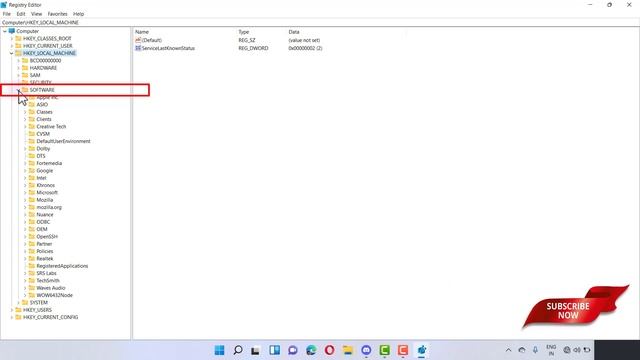The width and height of the screenshot is (640, 360).
Task: Open the View menu
Action: point(36,14)
